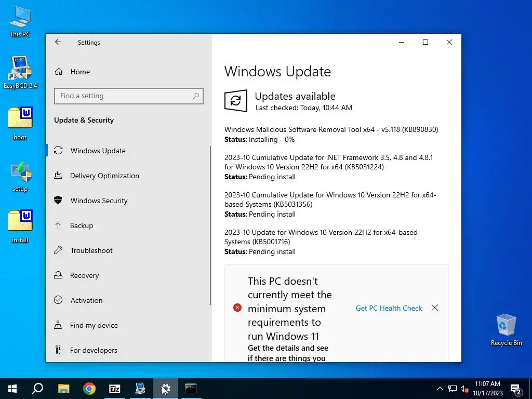This screenshot has height=399, width=532.
Task: Click the For developers tools icon
Action: [x=58, y=350]
